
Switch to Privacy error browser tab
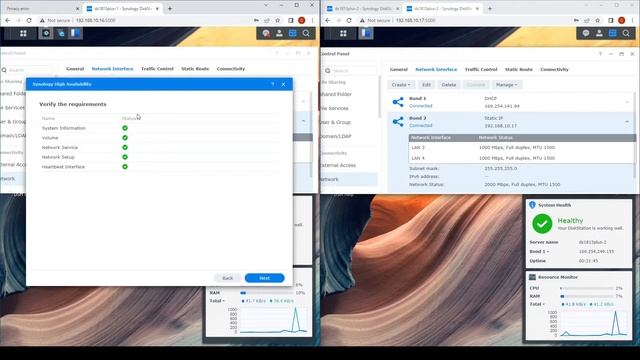[41, 9]
